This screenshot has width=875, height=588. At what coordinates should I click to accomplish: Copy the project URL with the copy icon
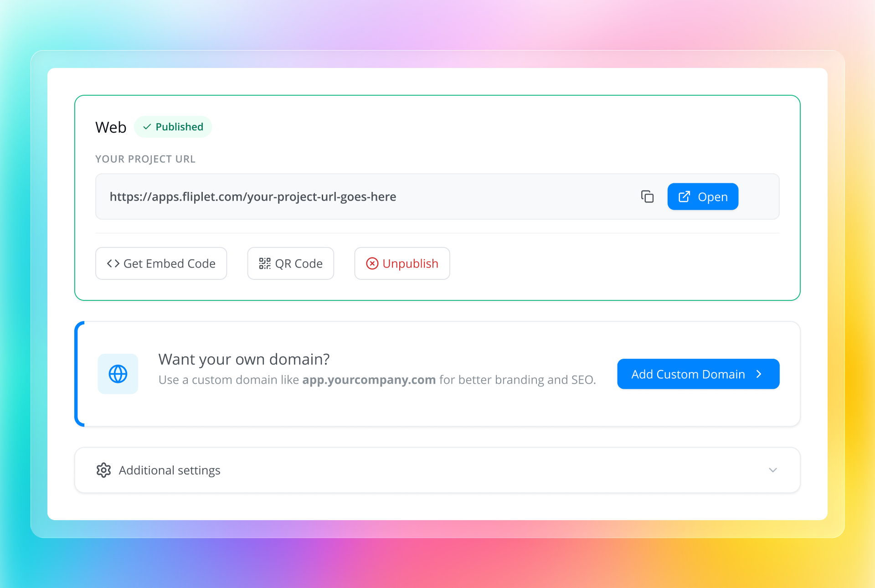pyautogui.click(x=647, y=196)
